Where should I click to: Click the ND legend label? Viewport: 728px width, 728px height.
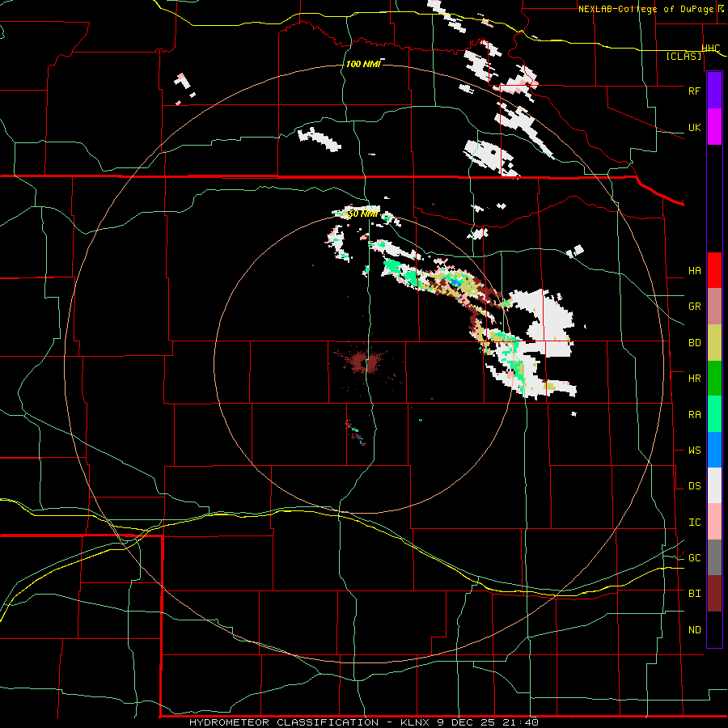click(x=694, y=630)
